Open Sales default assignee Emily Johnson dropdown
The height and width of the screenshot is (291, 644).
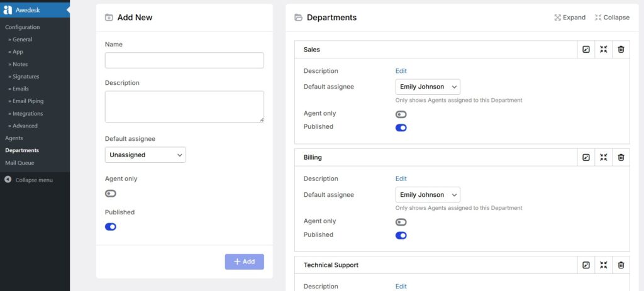pos(428,87)
